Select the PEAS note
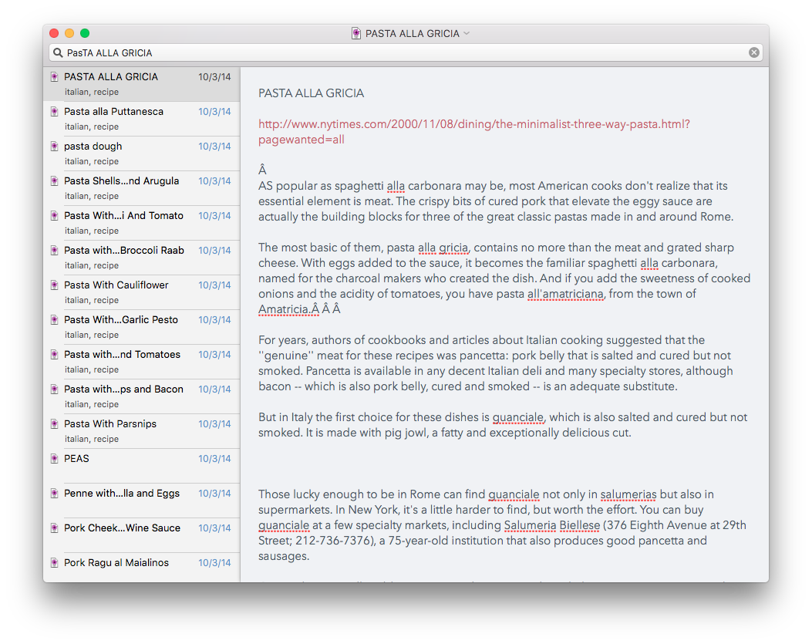The image size is (812, 644). 142,466
